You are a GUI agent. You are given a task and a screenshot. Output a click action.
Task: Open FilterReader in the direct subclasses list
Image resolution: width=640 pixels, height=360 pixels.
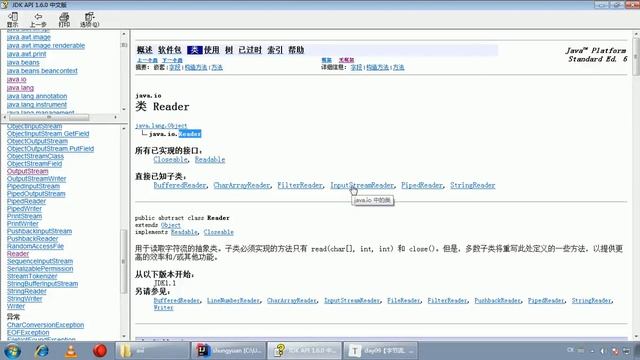(300, 185)
